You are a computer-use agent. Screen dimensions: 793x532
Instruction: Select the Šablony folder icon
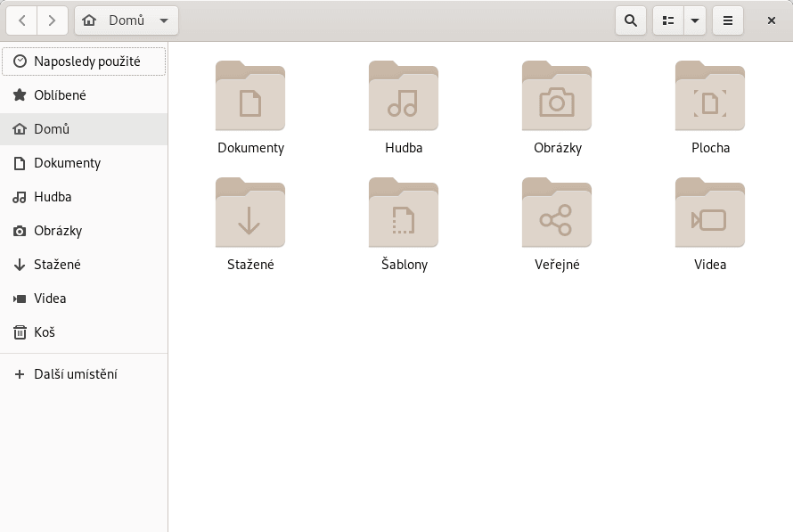click(404, 212)
